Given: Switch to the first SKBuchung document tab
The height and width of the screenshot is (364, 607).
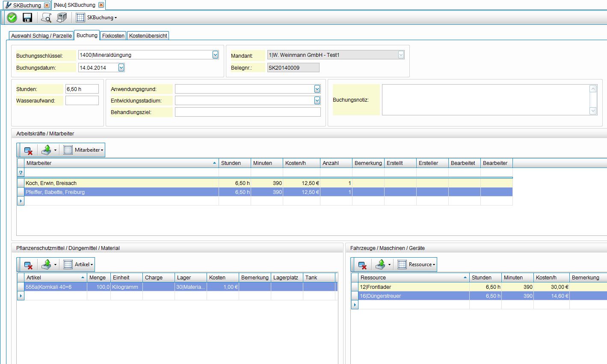Looking at the screenshot, I should coord(27,5).
